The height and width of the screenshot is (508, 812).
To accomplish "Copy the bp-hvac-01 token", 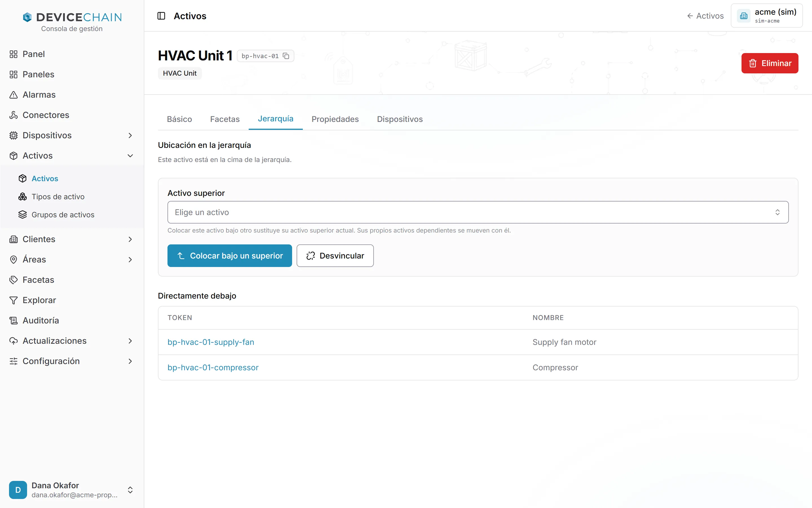I will click(x=286, y=56).
